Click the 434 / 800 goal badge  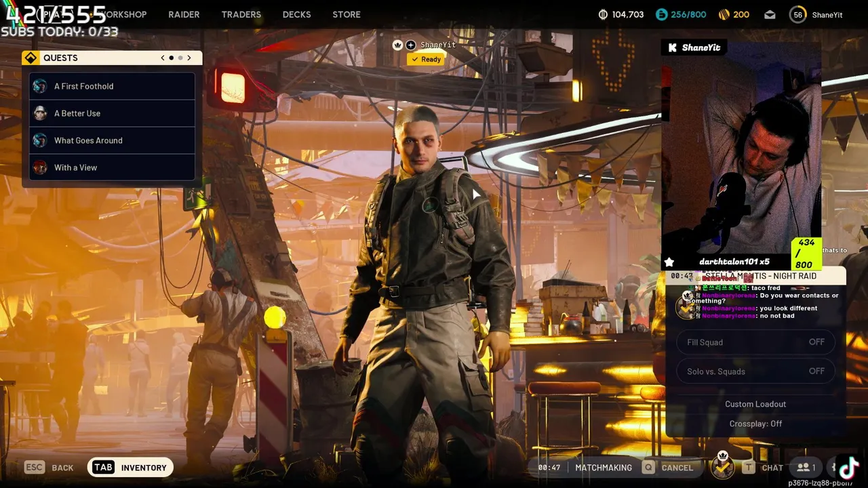806,253
